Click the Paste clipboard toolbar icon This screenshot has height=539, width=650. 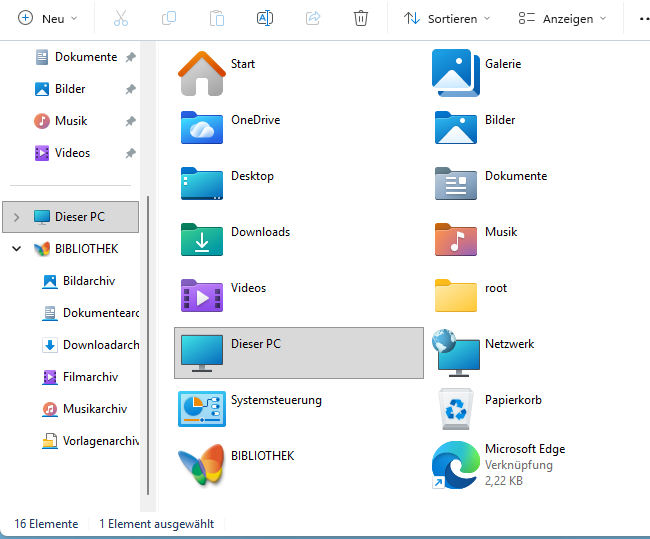coord(216,18)
